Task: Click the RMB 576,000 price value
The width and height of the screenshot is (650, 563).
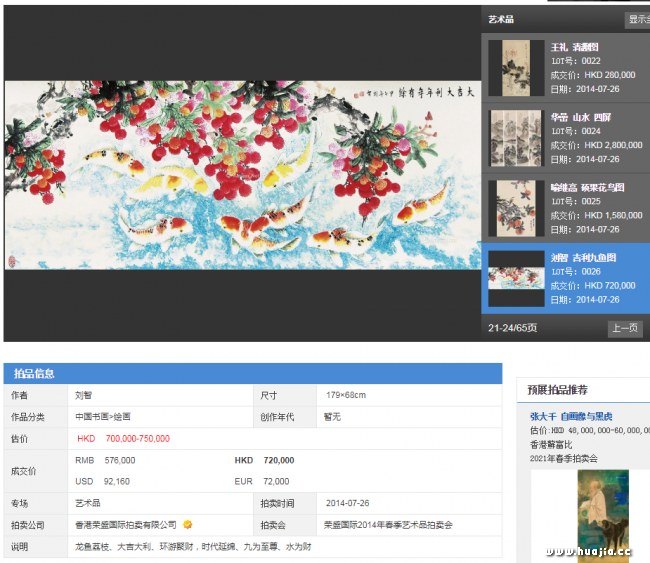Action: click(105, 460)
